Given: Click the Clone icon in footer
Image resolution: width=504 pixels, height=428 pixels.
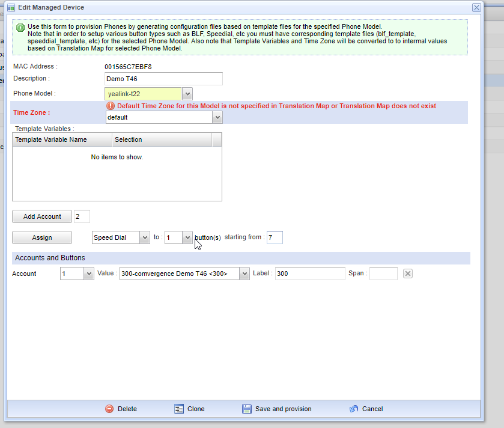Looking at the screenshot, I should tap(179, 409).
